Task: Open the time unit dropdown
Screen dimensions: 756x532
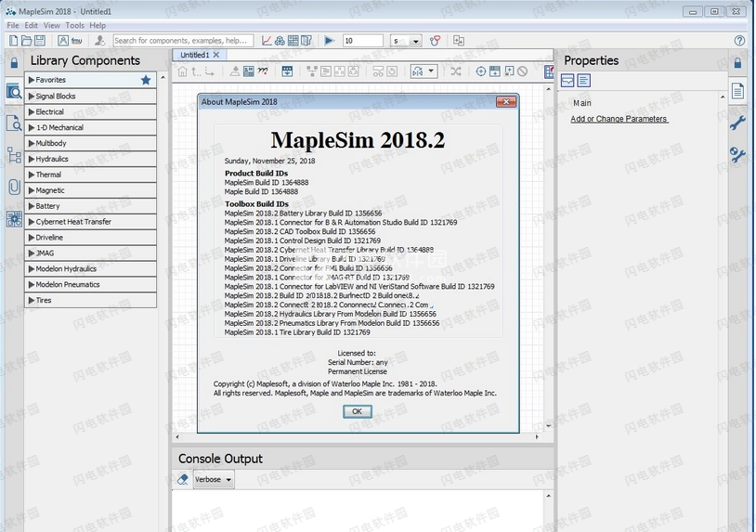Action: pos(406,41)
